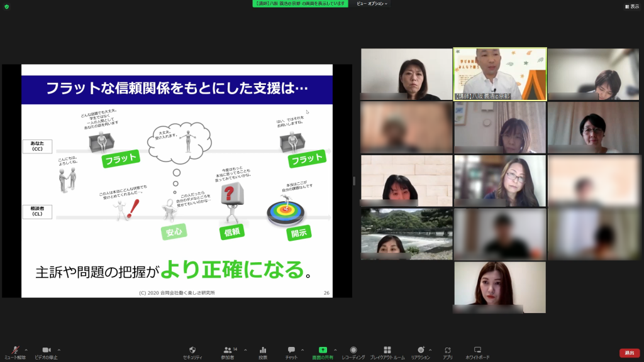Expand audio options arrow beside mute button

pyautogui.click(x=26, y=349)
